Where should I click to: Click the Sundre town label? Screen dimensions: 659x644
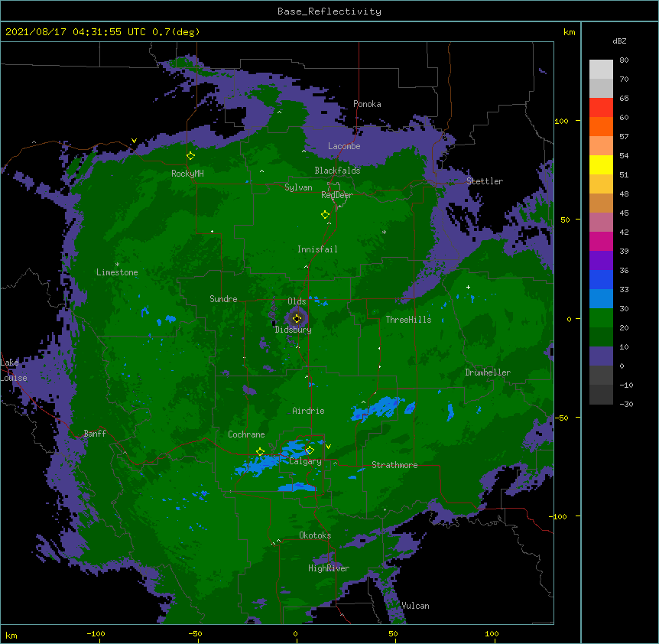(223, 299)
